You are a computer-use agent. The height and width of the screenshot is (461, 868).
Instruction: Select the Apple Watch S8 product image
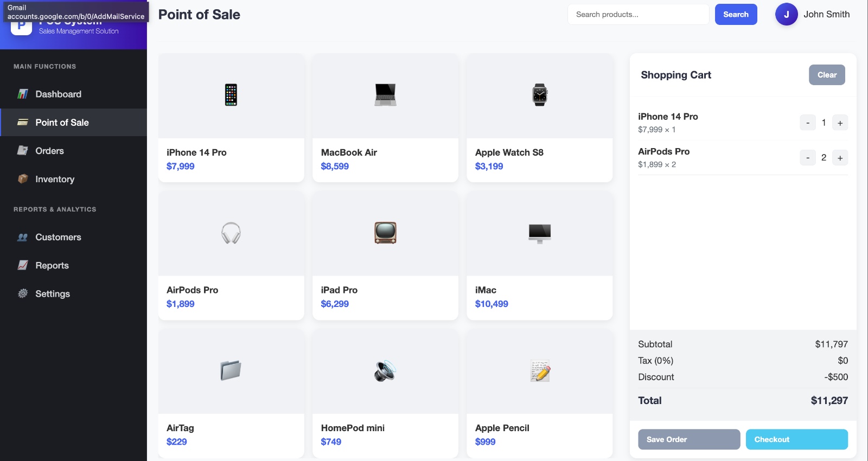(539, 95)
